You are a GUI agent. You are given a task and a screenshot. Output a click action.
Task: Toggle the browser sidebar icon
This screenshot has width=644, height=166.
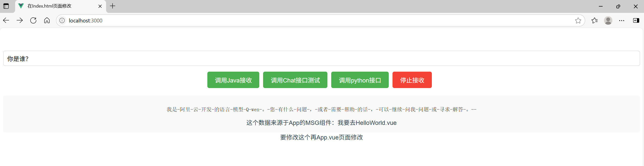(636, 20)
